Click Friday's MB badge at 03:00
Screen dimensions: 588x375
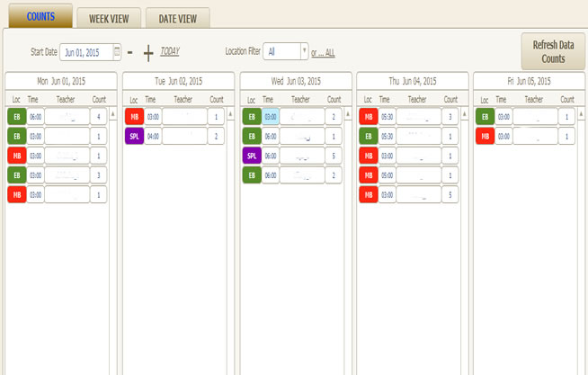click(x=486, y=136)
